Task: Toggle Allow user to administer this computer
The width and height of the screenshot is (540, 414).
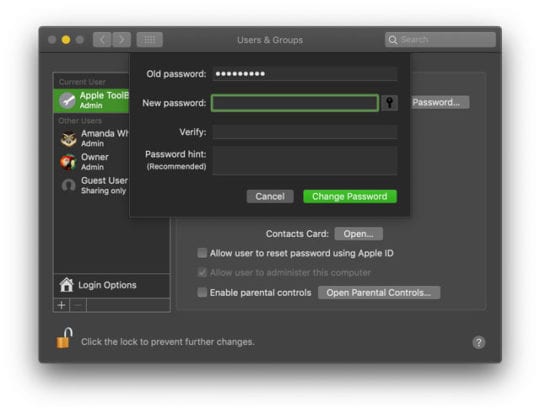Action: point(202,273)
